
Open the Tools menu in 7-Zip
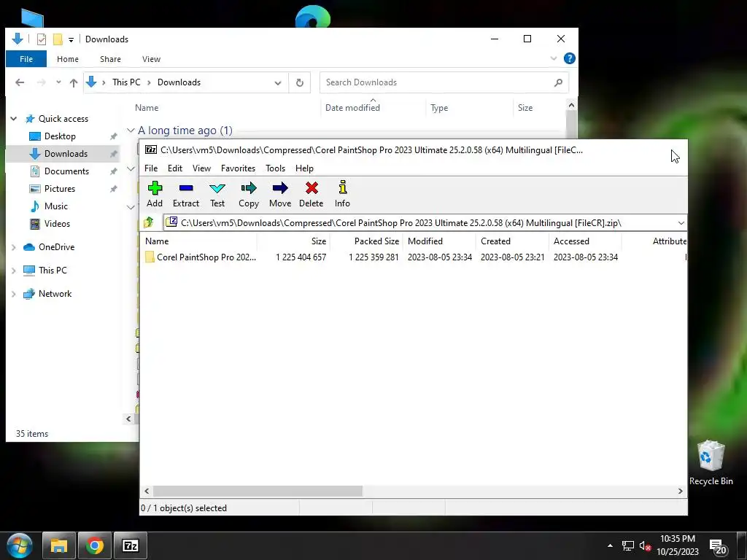pyautogui.click(x=275, y=168)
